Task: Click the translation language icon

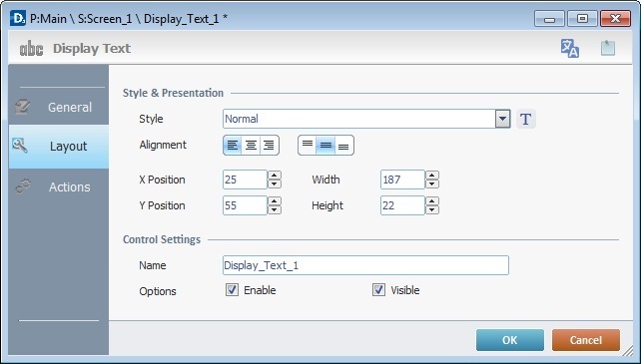Action: pos(570,48)
